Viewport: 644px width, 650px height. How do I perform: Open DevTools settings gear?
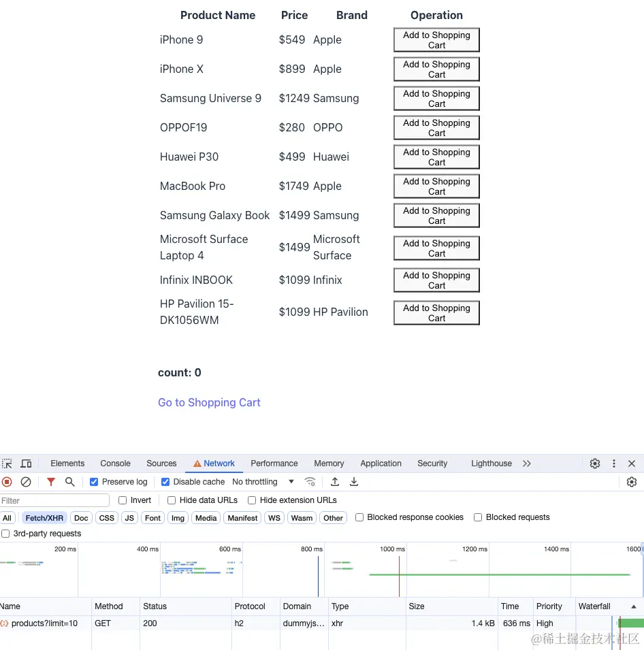(x=595, y=464)
